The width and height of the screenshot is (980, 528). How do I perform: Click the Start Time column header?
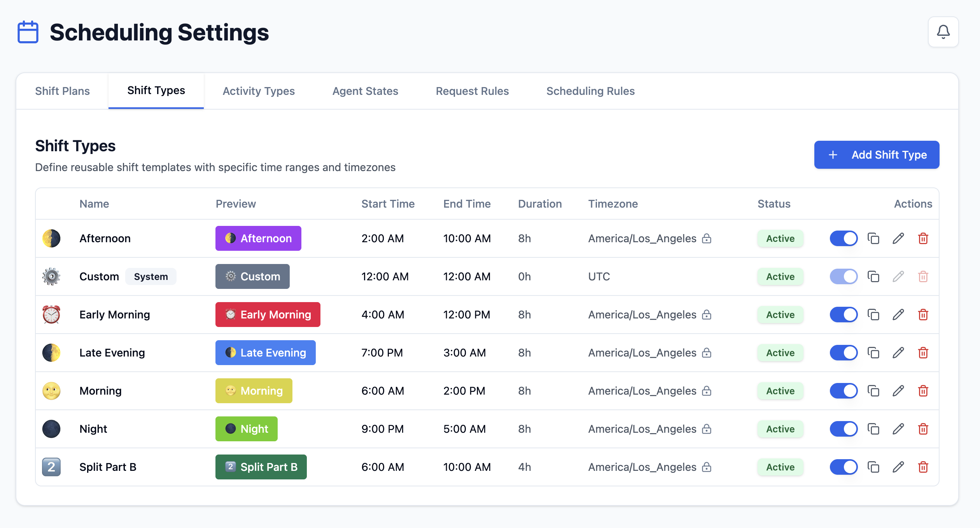[388, 204]
